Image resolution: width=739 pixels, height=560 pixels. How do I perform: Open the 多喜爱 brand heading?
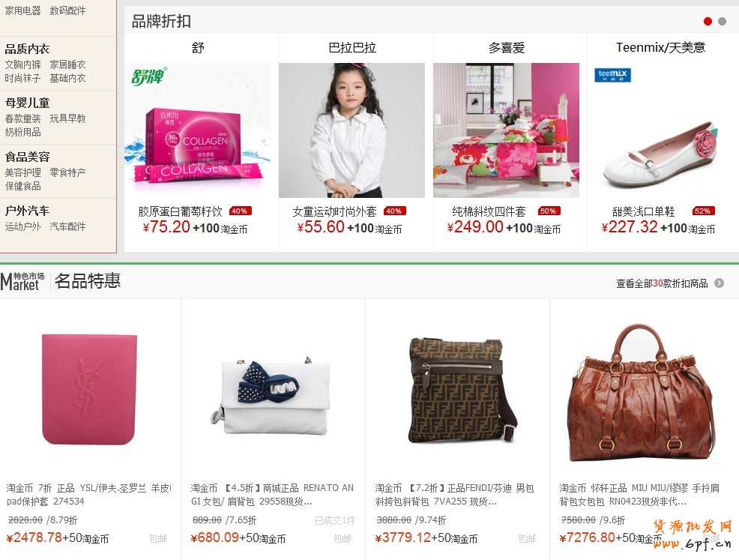507,48
